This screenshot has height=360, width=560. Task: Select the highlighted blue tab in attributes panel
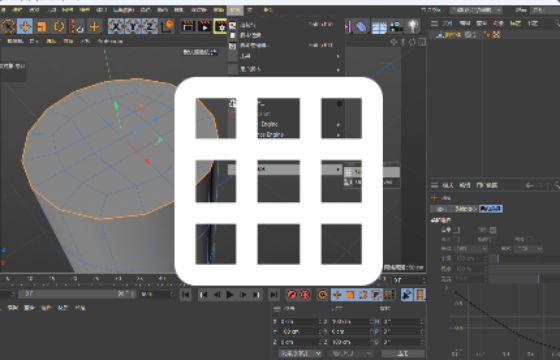pyautogui.click(x=491, y=209)
